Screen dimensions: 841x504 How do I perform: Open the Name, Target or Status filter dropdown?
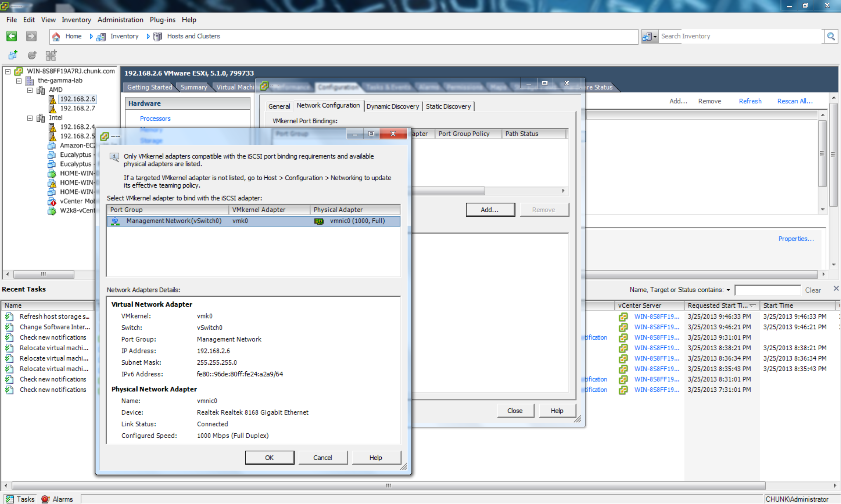pos(728,290)
